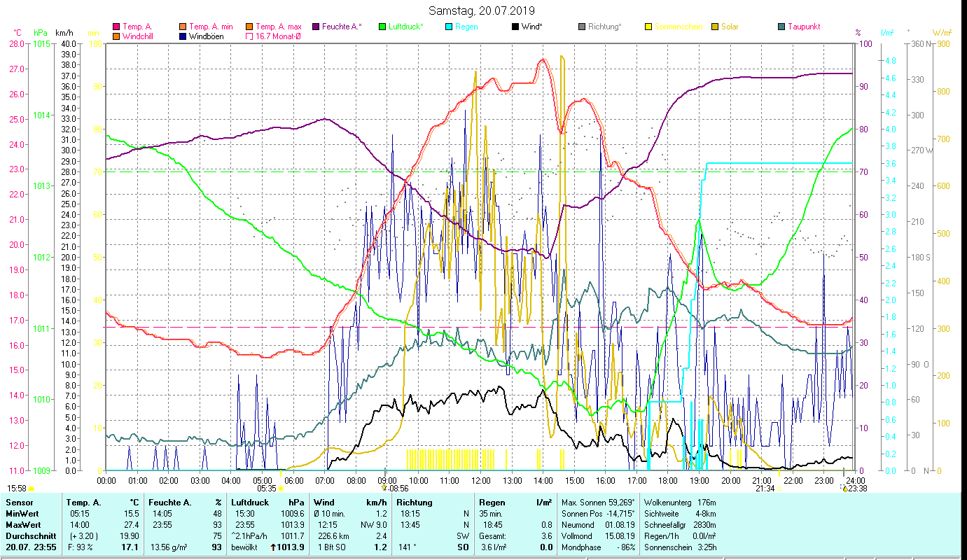Click the 'Feuchte A.*' legend label
Screen dimensions: 967x560
click(x=342, y=27)
